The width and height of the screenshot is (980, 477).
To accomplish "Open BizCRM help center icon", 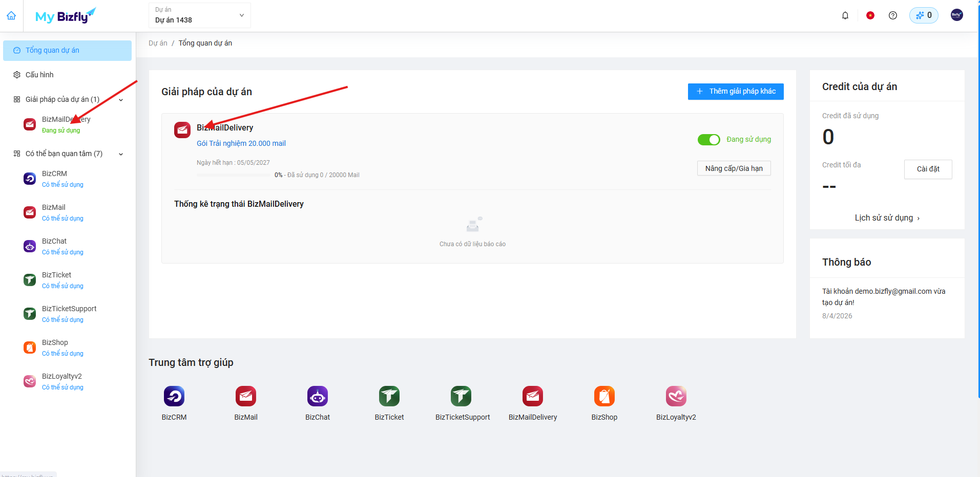I will click(x=174, y=396).
